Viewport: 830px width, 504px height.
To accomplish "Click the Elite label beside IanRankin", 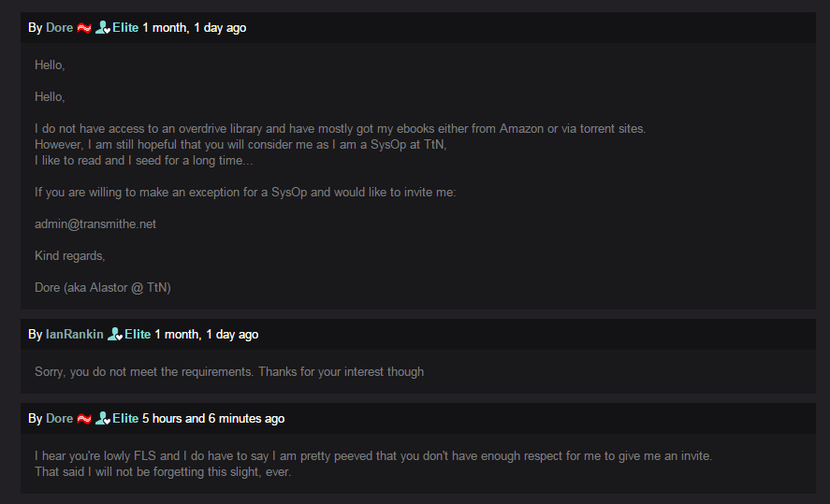I will 138,335.
